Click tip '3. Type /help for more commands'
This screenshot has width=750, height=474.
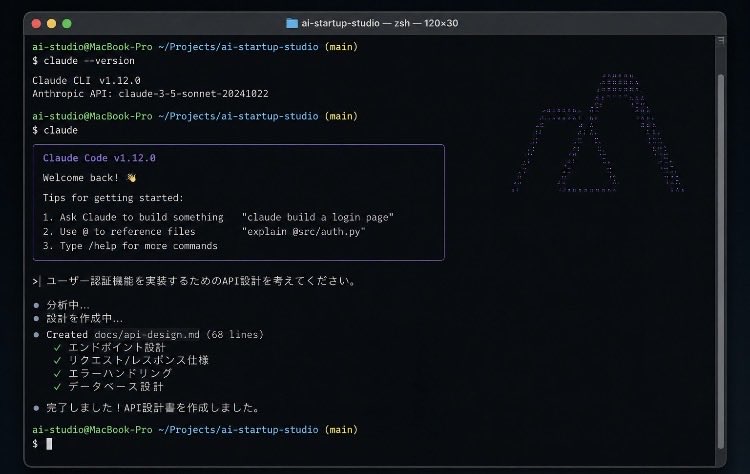point(130,246)
